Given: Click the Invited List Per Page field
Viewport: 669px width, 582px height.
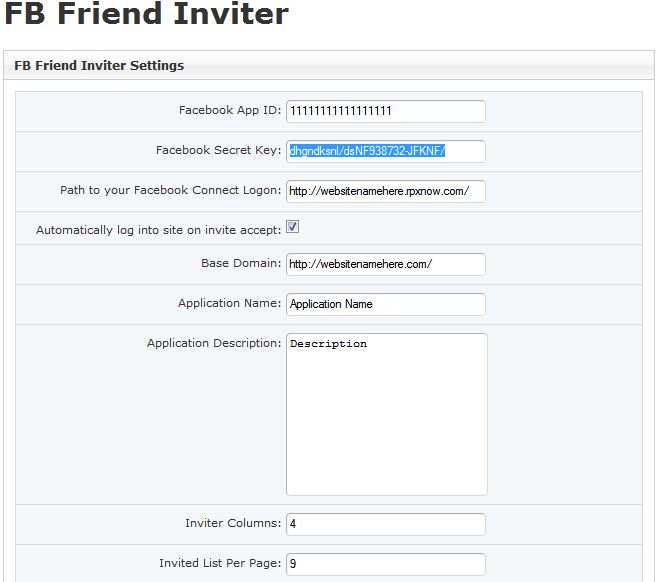Looking at the screenshot, I should coord(385,564).
